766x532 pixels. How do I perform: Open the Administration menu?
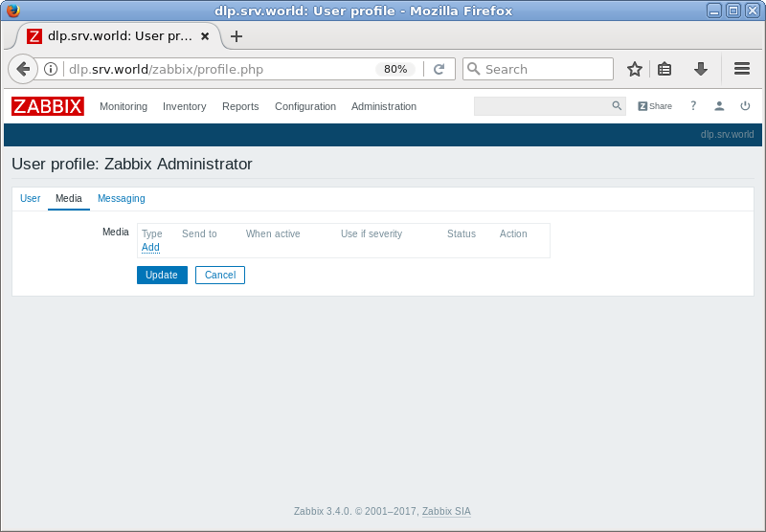pyautogui.click(x=384, y=106)
